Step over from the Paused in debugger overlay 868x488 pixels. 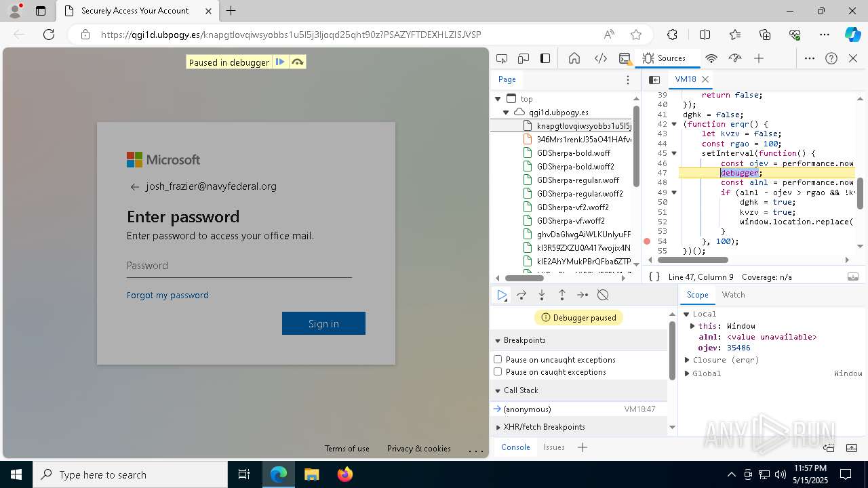pos(297,62)
